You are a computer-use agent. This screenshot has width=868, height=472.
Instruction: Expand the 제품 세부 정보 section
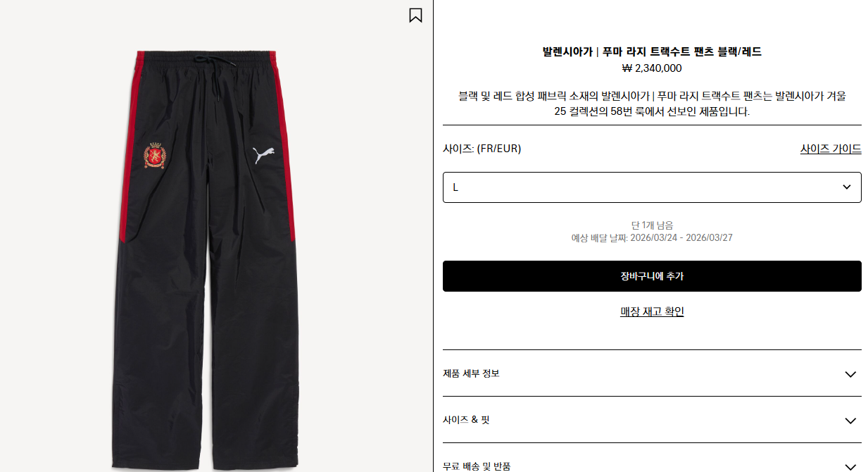[x=652, y=373]
